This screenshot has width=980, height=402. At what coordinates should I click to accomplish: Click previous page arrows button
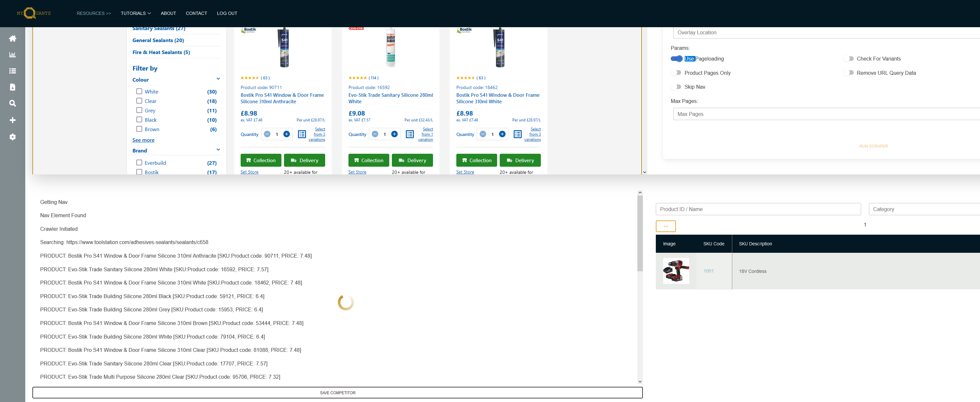[x=666, y=226]
